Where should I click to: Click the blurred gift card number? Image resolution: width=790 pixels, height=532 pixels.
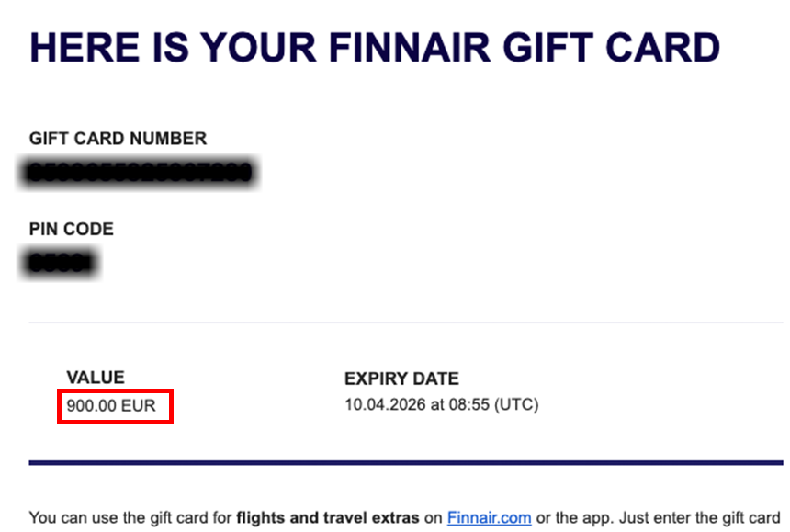pyautogui.click(x=140, y=172)
